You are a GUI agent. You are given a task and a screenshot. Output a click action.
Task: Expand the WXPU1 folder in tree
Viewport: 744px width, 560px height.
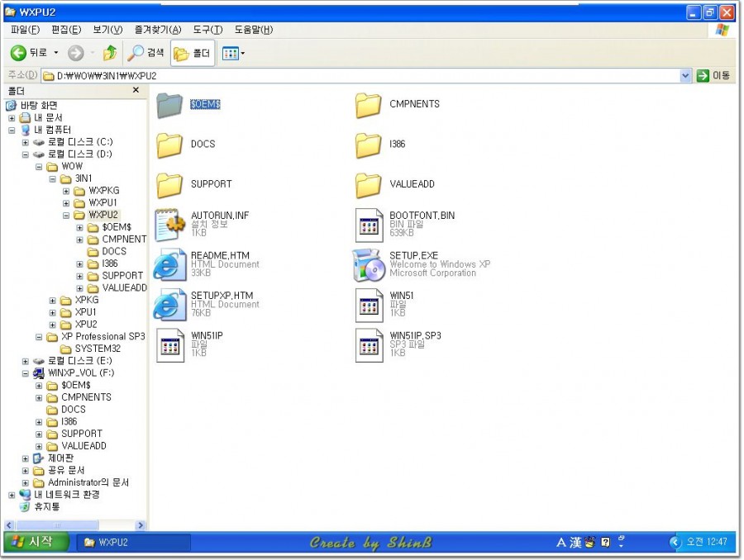66,203
